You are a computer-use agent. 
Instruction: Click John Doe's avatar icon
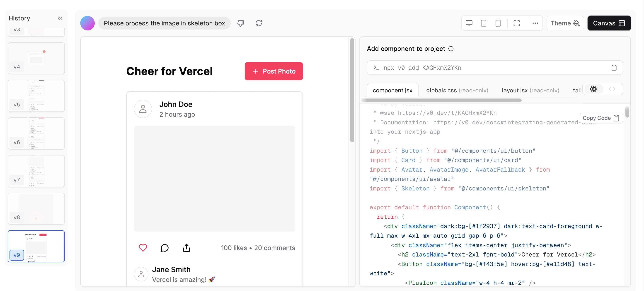click(x=143, y=109)
